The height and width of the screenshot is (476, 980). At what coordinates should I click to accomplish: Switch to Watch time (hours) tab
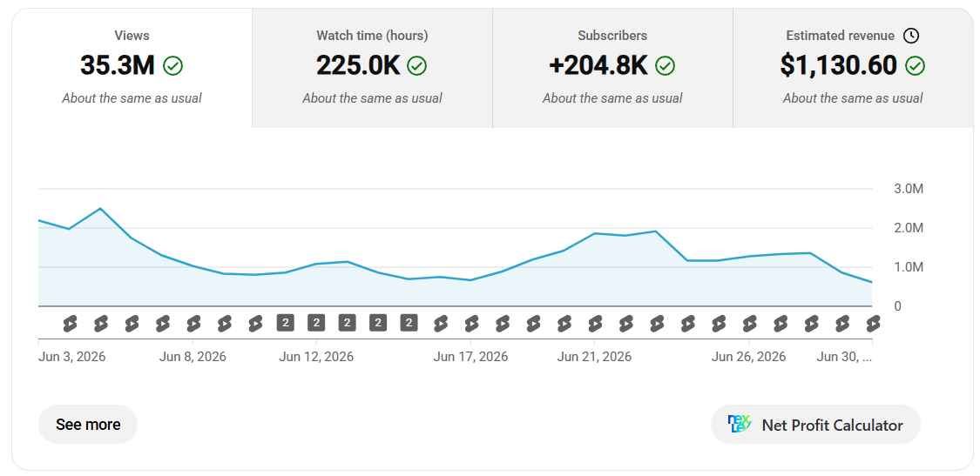373,69
